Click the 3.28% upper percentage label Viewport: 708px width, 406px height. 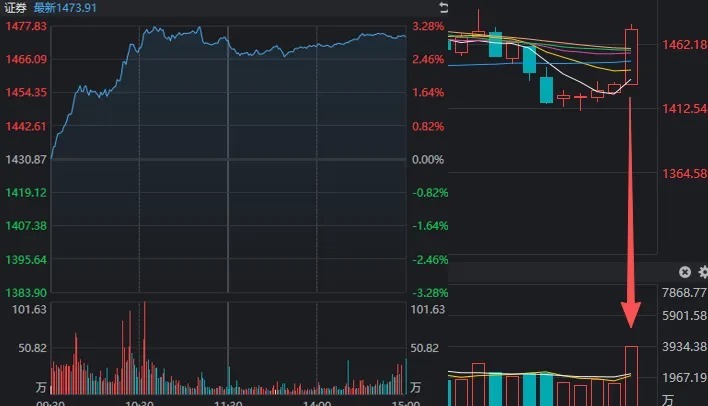428,26
